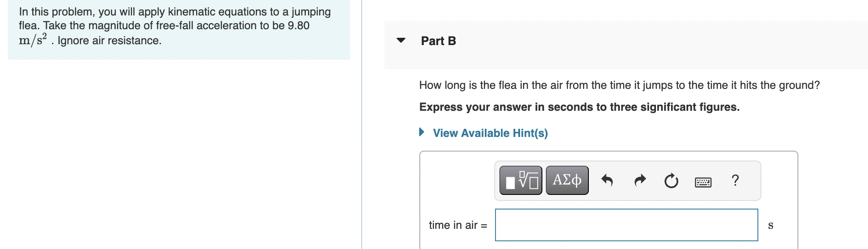The height and width of the screenshot is (249, 868).
Task: Click the Part B header
Action: [438, 41]
